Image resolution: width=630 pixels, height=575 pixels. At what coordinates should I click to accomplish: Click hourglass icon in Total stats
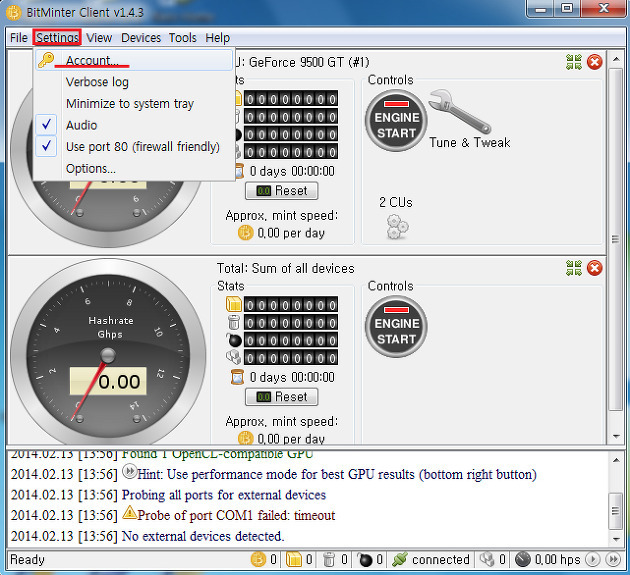click(x=237, y=377)
